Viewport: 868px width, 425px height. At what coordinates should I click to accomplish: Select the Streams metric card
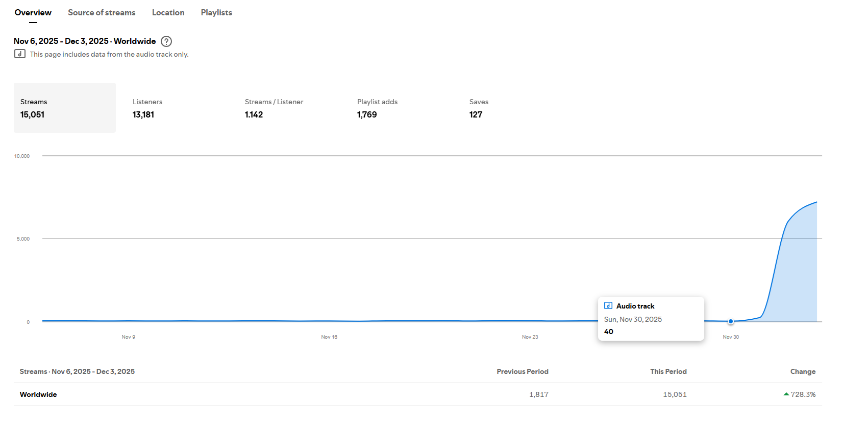(x=65, y=108)
